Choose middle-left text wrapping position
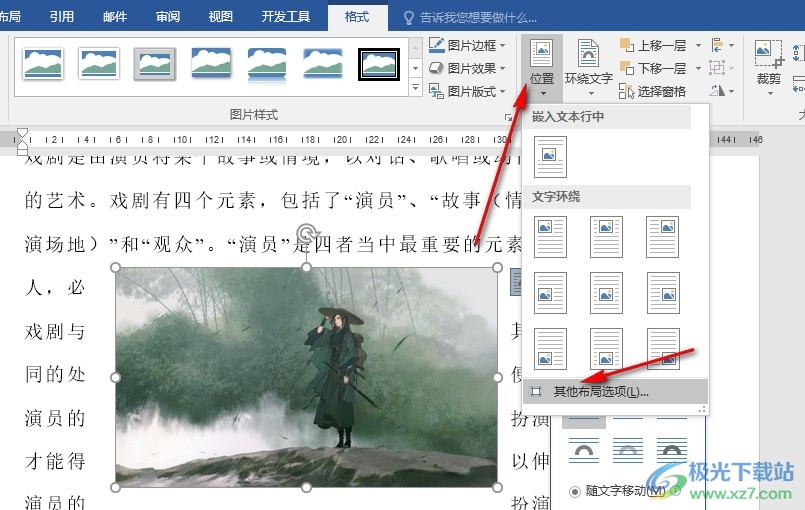Image resolution: width=805 pixels, height=510 pixels. pyautogui.click(x=550, y=293)
